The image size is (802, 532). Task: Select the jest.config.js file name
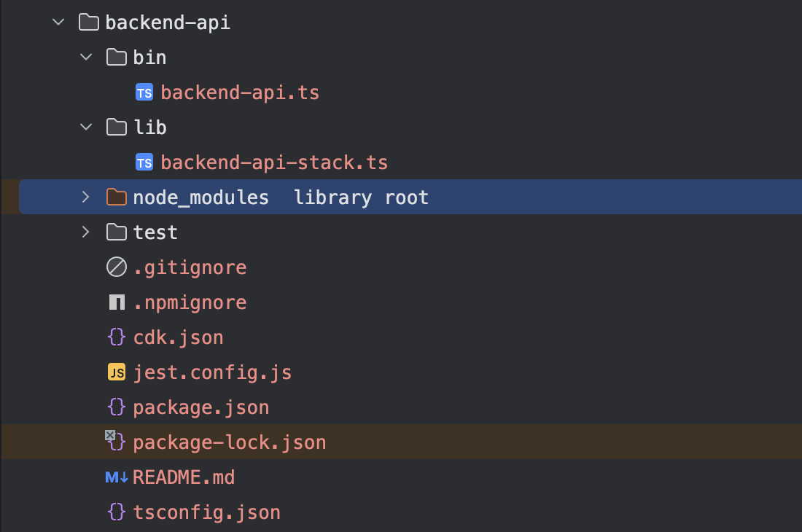coord(212,372)
